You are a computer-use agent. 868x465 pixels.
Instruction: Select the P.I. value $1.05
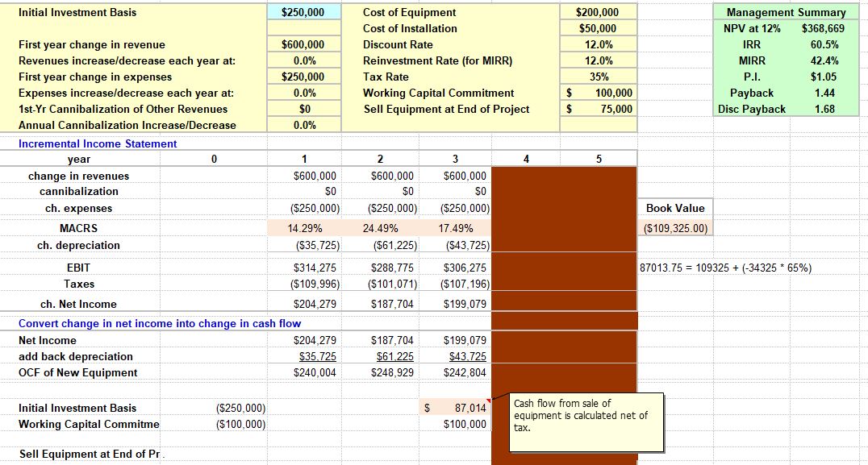pyautogui.click(x=823, y=77)
